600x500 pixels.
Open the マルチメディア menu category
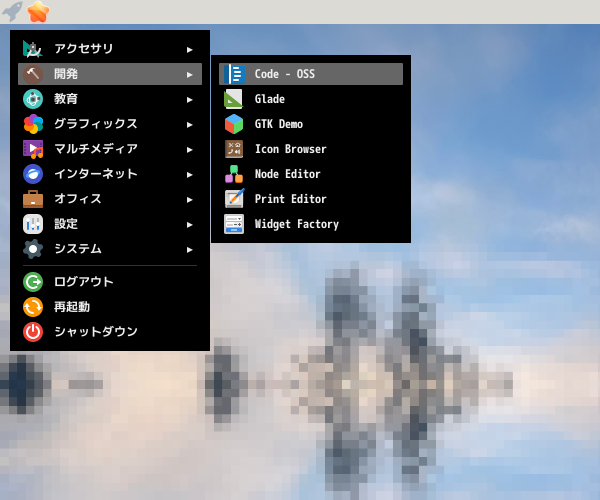[110, 149]
